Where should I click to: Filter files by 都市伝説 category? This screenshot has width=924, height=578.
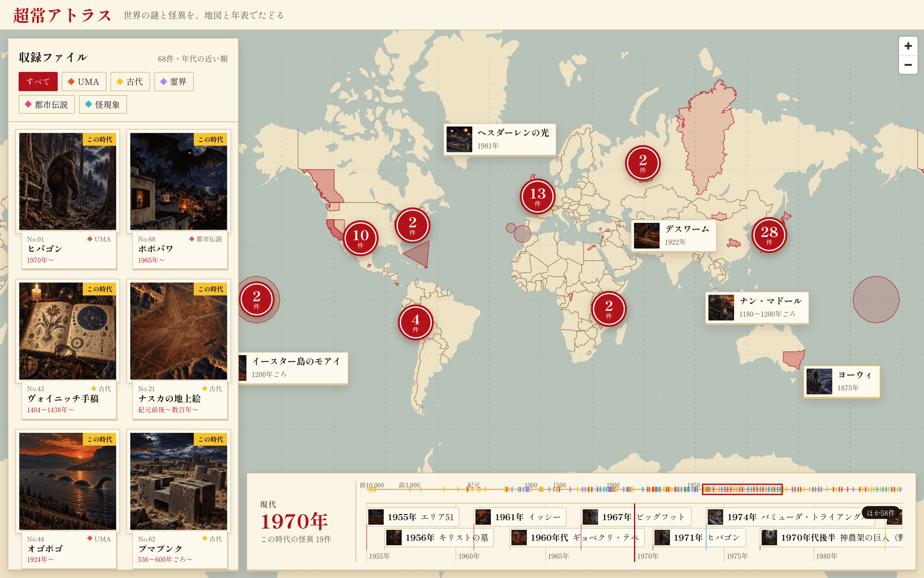click(x=47, y=104)
